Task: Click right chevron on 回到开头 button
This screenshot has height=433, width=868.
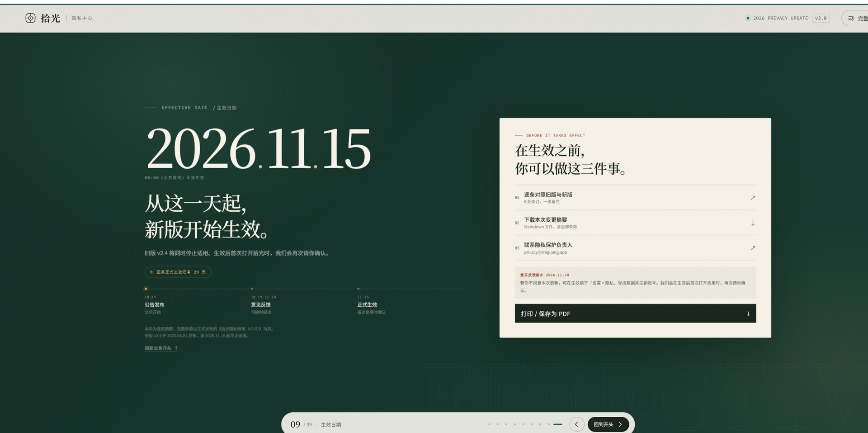Action: coord(620,424)
